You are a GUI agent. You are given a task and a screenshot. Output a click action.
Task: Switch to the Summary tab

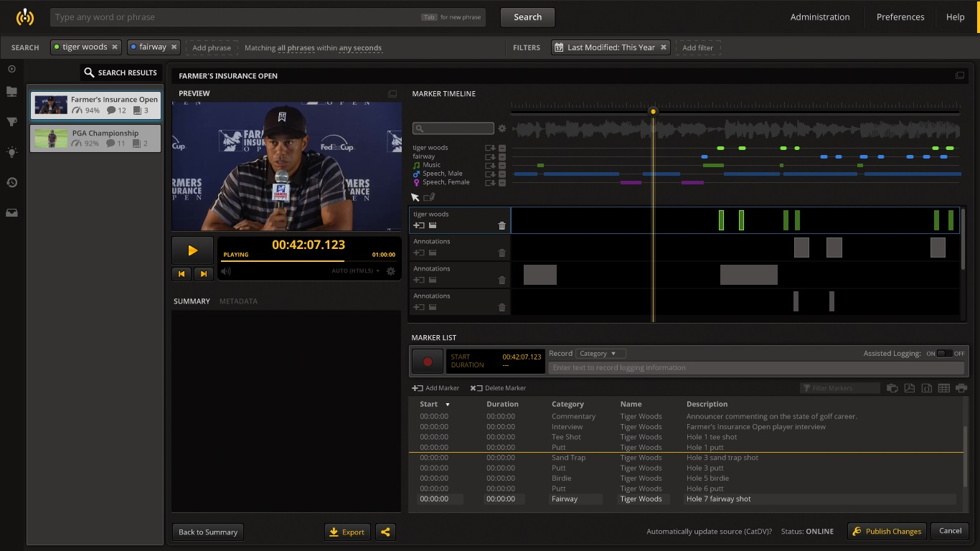(x=192, y=301)
